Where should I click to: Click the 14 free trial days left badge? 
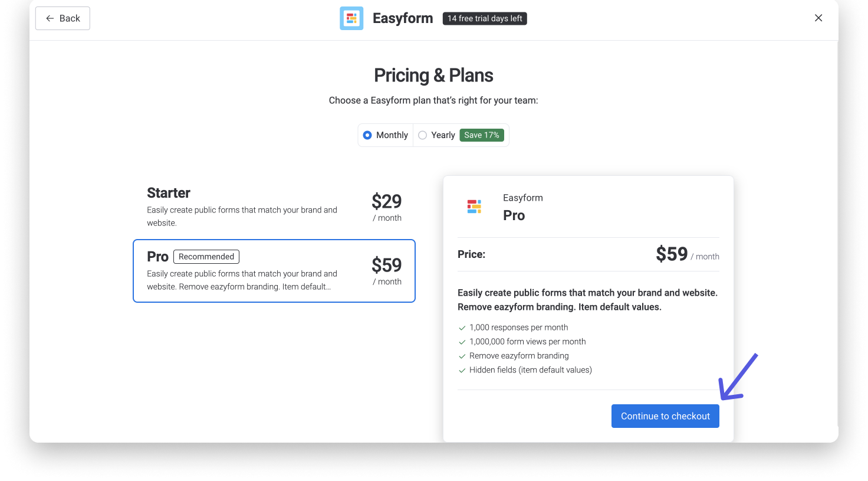click(485, 18)
